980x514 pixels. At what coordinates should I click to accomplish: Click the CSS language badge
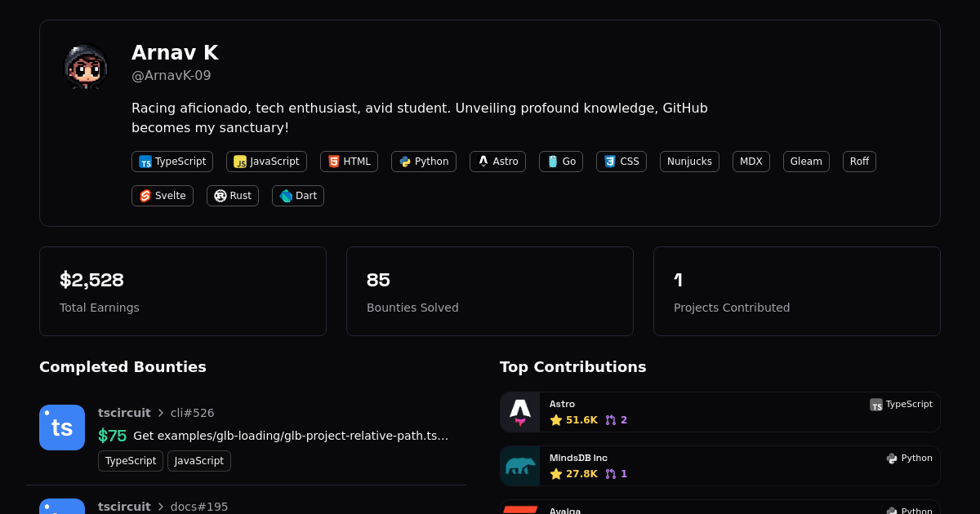[x=621, y=162]
